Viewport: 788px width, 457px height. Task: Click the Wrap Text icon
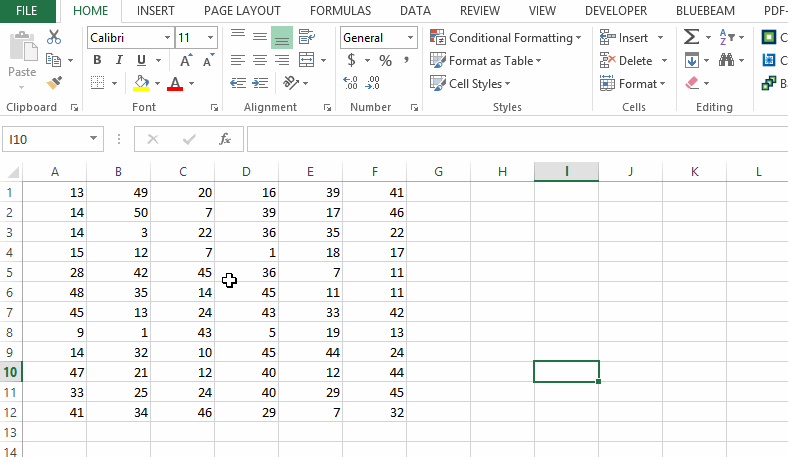pos(307,37)
